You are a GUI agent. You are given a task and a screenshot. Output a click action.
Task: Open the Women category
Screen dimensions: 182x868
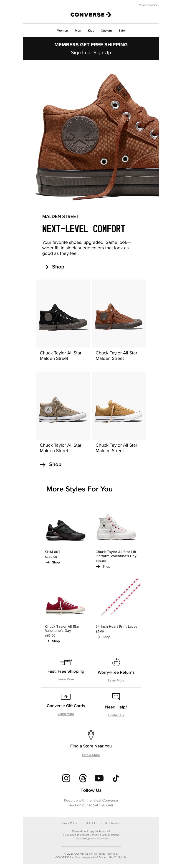click(x=63, y=30)
